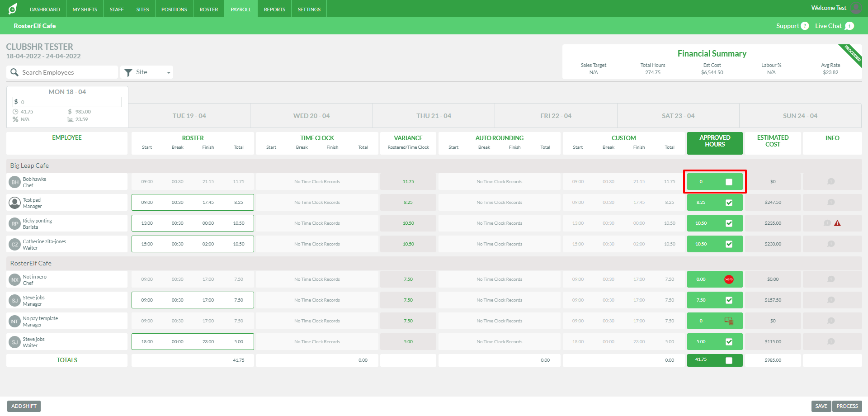Go to My Shifts tab
Screen dimensions: 868x416
pyautogui.click(x=85, y=9)
